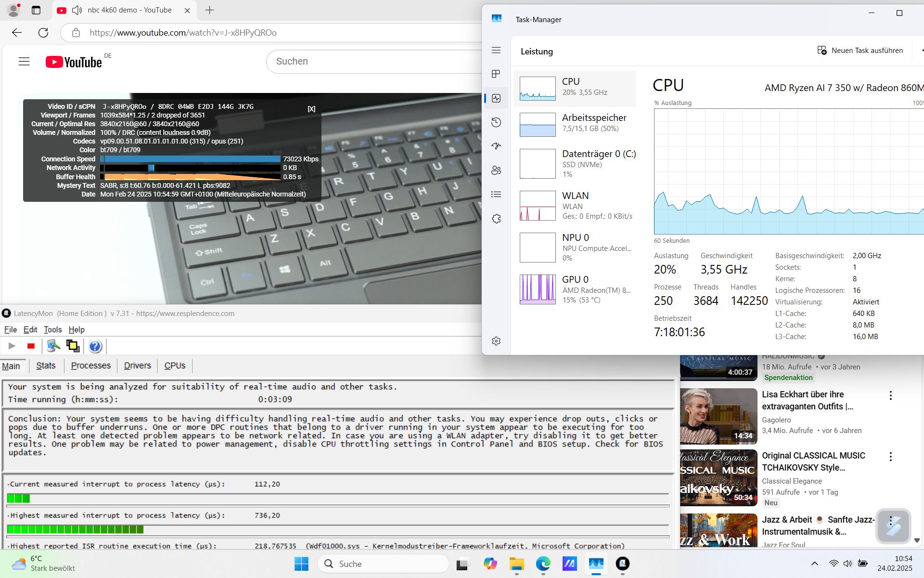Viewport: 924px width, 578px height.
Task: Toggle the YouTube guide hamburger menu
Action: pyautogui.click(x=24, y=61)
